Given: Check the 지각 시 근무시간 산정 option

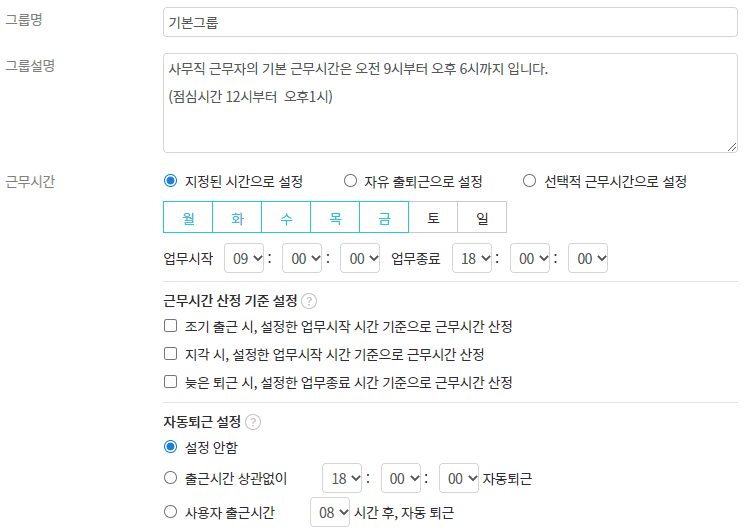Looking at the screenshot, I should [170, 354].
